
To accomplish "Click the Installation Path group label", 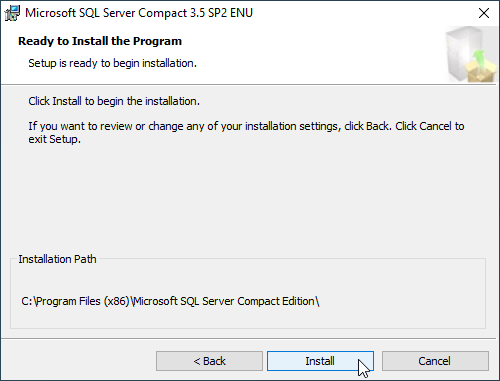I will click(x=57, y=259).
